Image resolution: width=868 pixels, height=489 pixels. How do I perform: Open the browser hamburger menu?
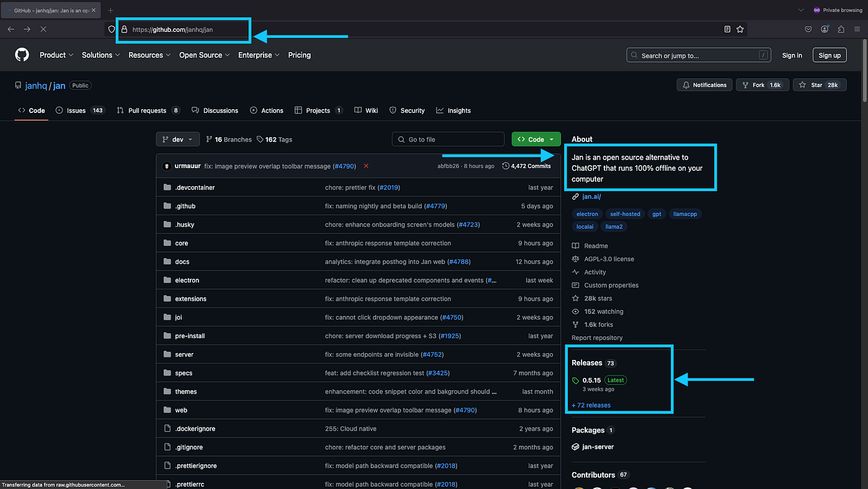(x=857, y=29)
